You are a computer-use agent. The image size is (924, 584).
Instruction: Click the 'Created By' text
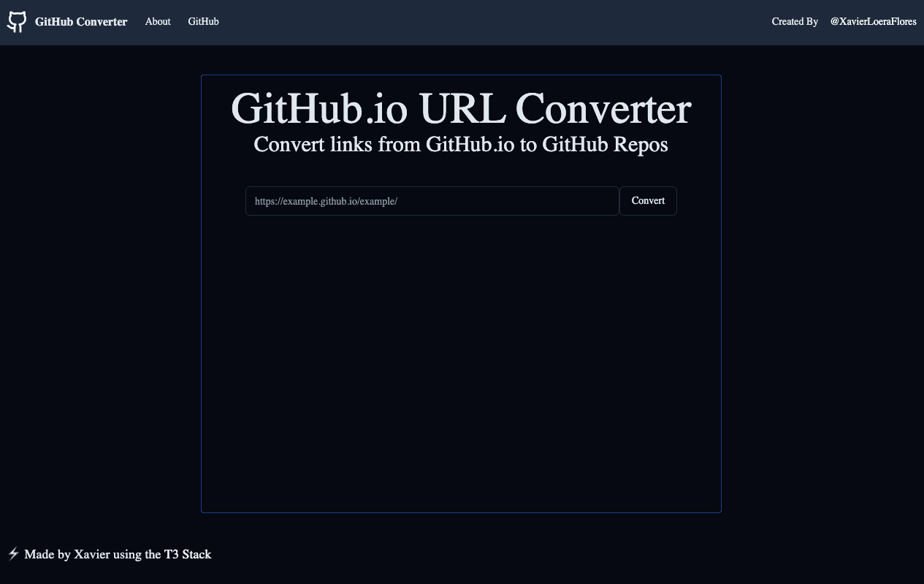pyautogui.click(x=795, y=22)
